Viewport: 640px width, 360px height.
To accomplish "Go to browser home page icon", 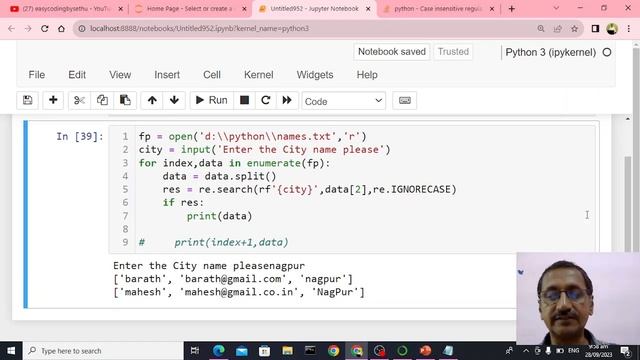I will (x=61, y=29).
